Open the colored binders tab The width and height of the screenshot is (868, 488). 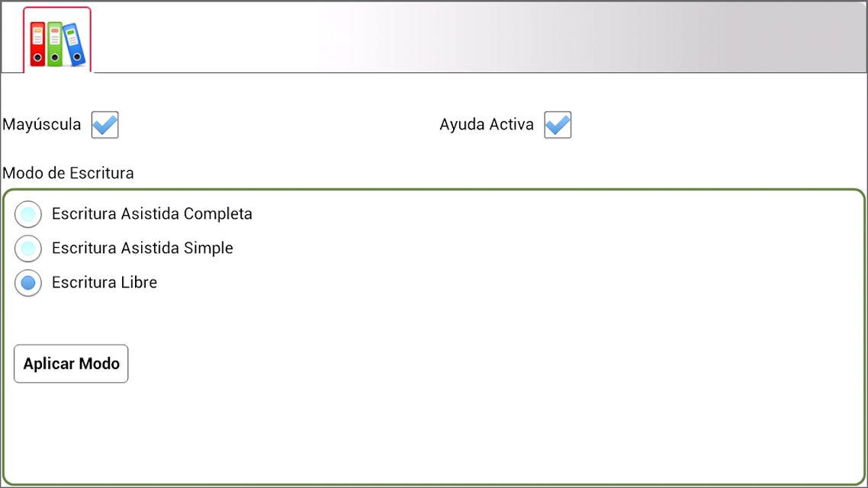coord(57,40)
